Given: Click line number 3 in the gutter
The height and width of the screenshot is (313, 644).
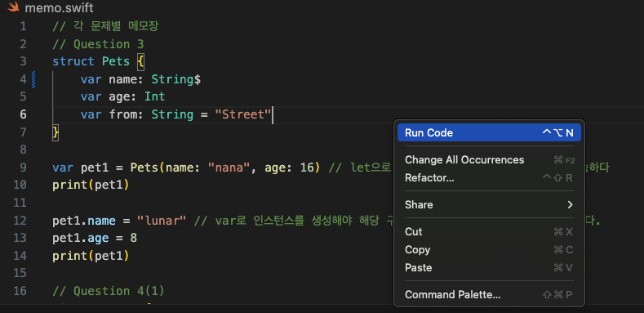Looking at the screenshot, I should coord(23,61).
